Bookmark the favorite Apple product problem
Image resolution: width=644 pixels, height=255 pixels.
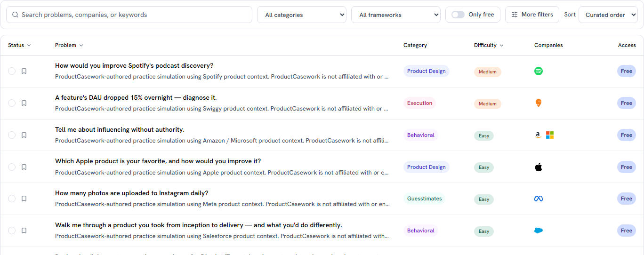point(24,167)
